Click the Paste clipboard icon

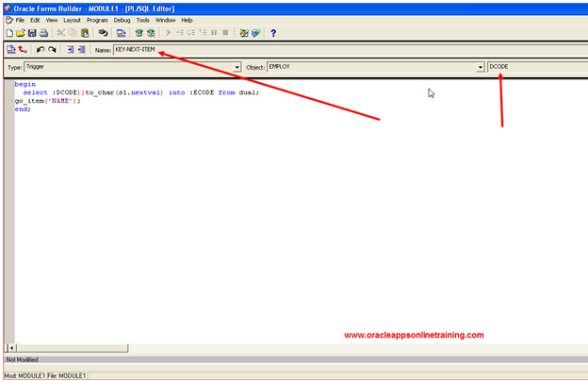coord(83,33)
